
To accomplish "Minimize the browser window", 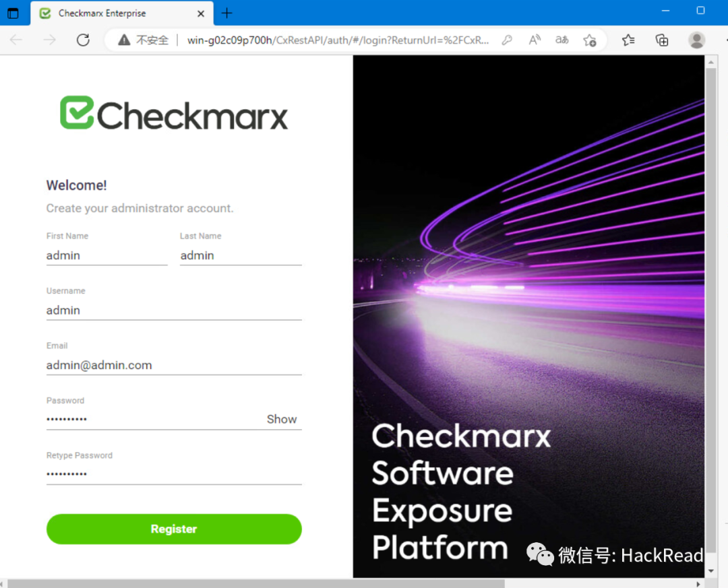I will tap(665, 10).
